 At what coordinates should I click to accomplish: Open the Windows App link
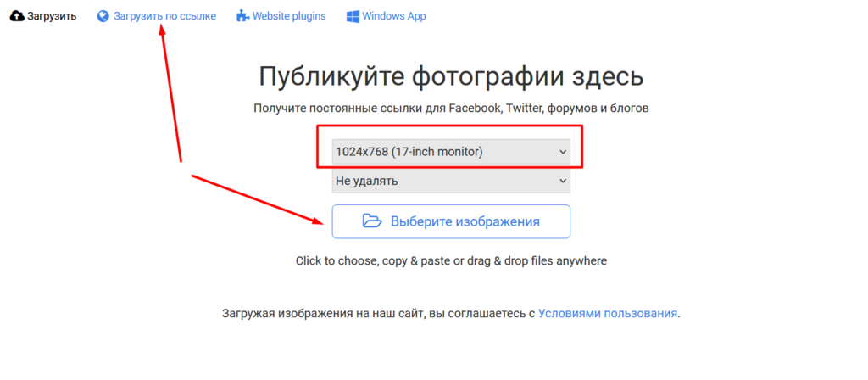pos(393,16)
